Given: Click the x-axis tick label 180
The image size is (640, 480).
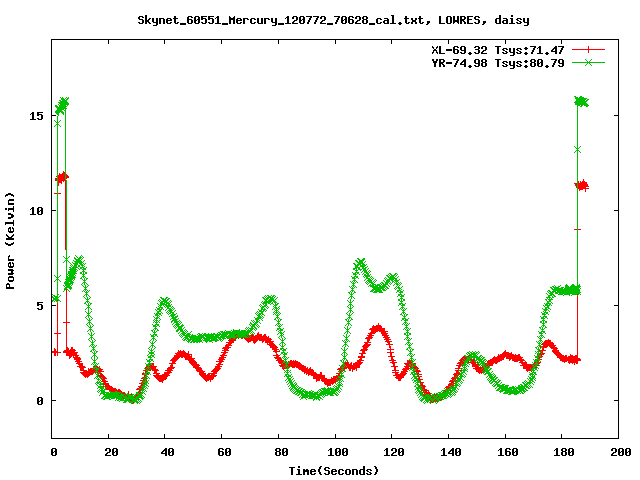Looking at the screenshot, I should (564, 452).
